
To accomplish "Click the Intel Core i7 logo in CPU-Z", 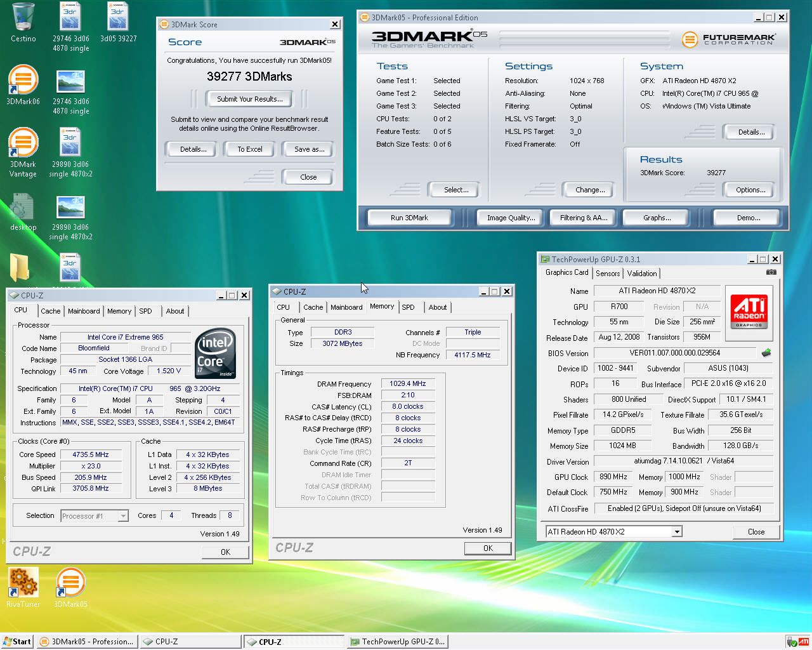I will (x=216, y=354).
